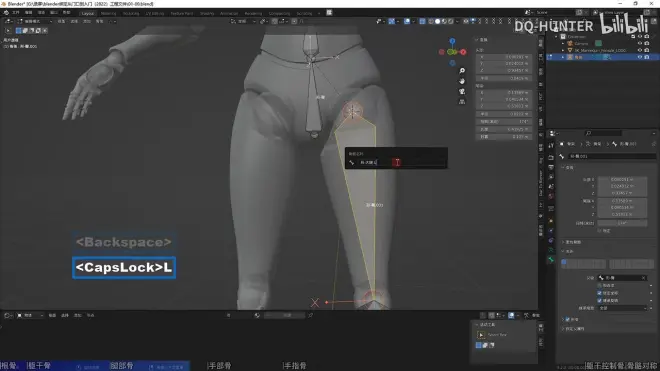
Task: Open the 文件 (File) menu
Action: tap(16, 13)
